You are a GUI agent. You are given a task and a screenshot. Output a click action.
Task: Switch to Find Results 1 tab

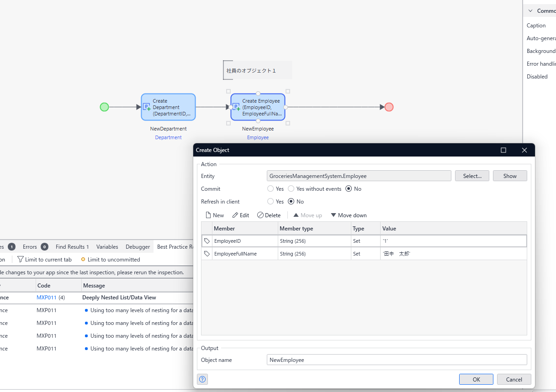point(72,247)
